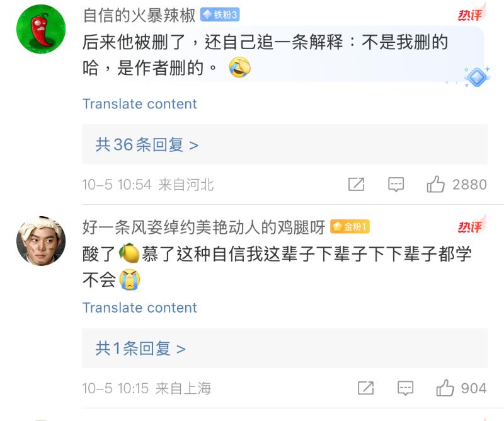The image size is (504, 421).
Task: Click the 热评 tag on second comment
Action: tap(471, 226)
